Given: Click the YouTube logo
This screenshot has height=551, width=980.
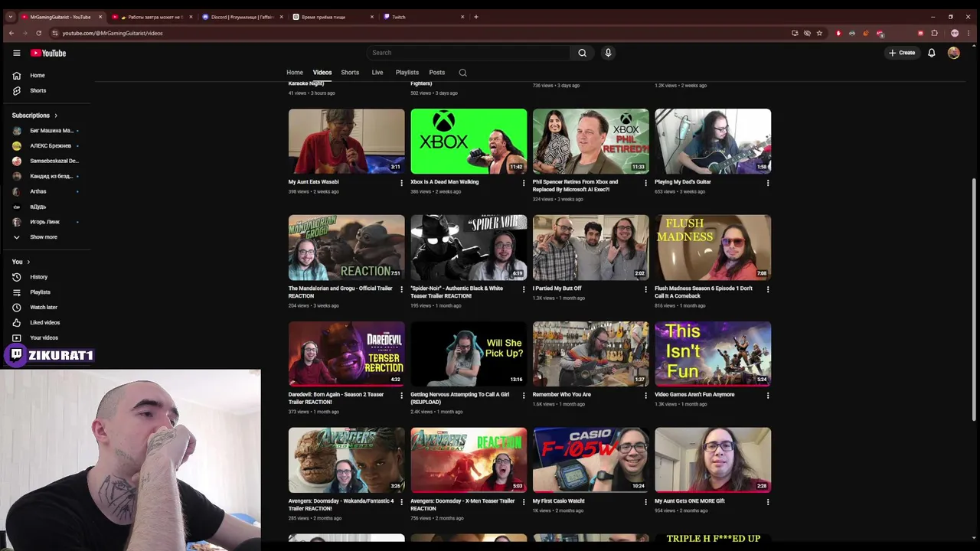Looking at the screenshot, I should tap(48, 53).
